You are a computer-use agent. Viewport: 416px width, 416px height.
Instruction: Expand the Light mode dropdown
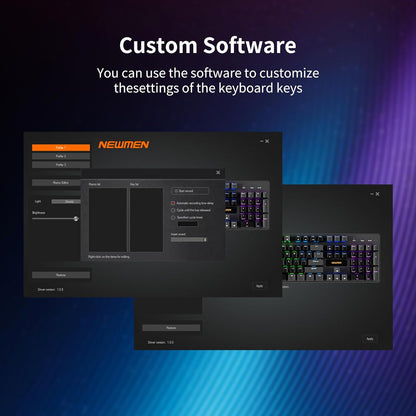click(66, 201)
